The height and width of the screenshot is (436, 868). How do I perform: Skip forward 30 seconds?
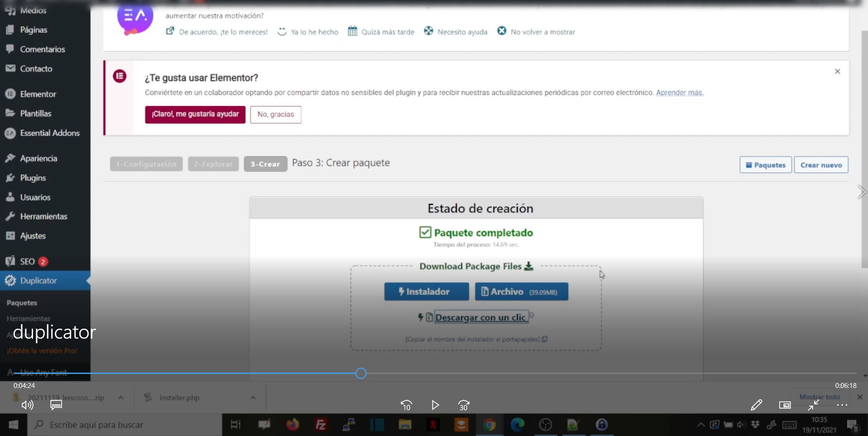tap(464, 405)
